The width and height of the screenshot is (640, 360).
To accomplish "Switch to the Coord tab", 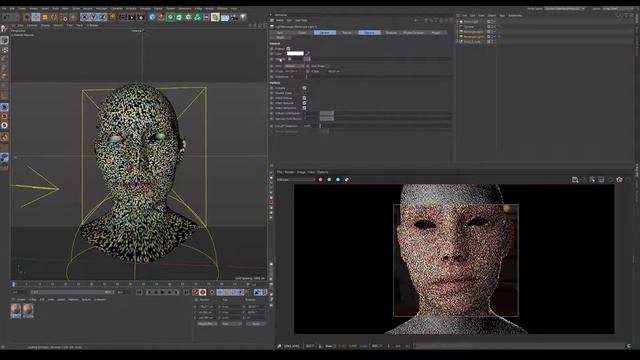I will pos(302,32).
